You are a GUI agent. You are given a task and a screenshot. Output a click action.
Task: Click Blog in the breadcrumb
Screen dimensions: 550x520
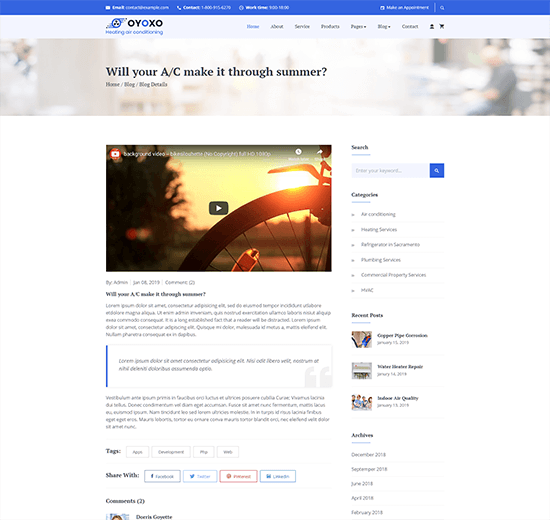click(129, 84)
